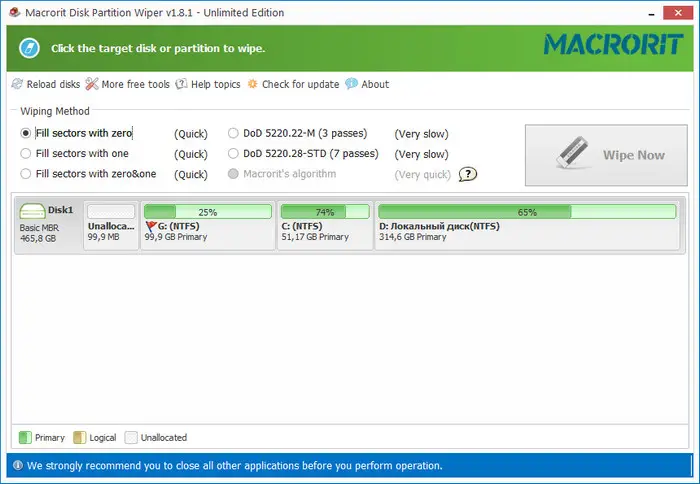Click '314,6 GB Primary' text

click(413, 237)
